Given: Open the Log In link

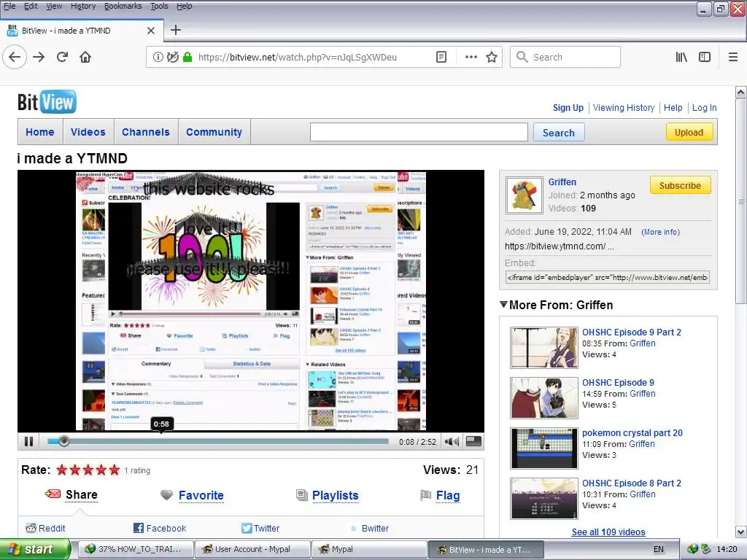Looking at the screenshot, I should click(x=704, y=108).
